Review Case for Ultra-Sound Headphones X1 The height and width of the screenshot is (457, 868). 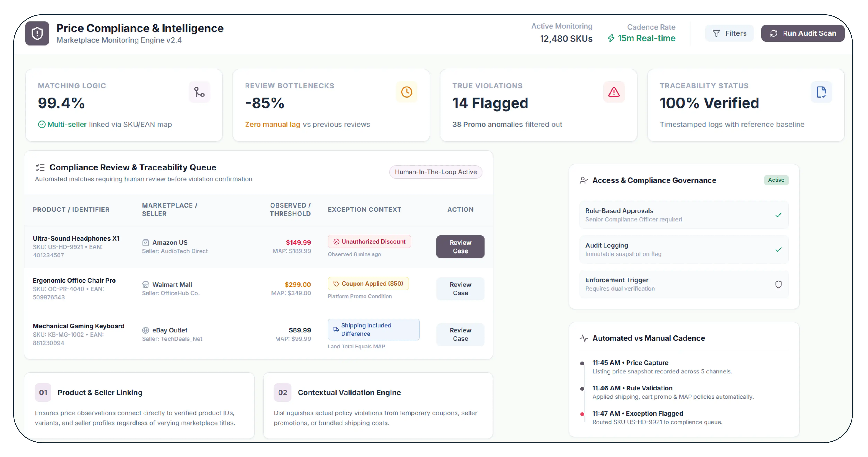460,246
